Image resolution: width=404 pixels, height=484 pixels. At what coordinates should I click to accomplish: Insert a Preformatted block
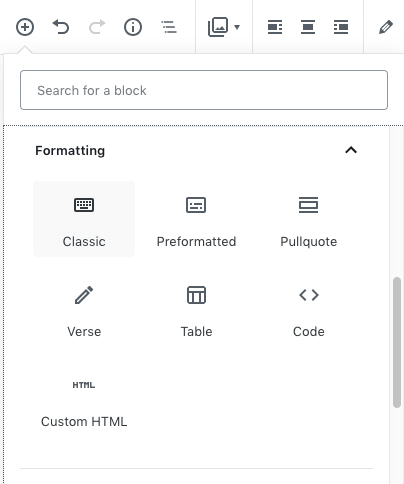pos(196,219)
